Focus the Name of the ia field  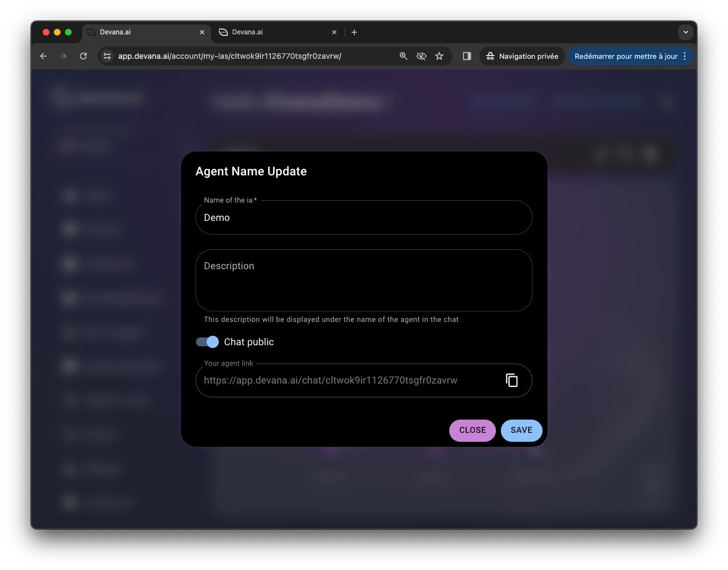(364, 218)
